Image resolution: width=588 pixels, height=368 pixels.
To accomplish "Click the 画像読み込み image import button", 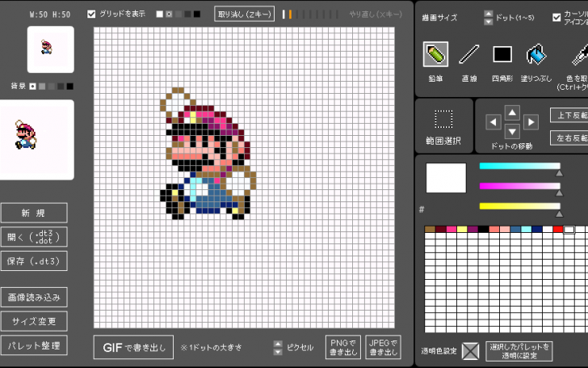I will tap(34, 298).
